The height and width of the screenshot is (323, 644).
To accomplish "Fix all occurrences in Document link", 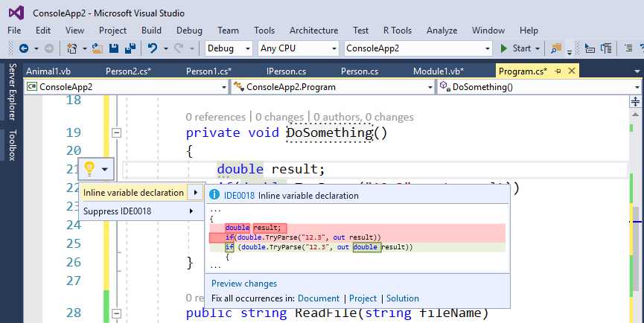I will pyautogui.click(x=319, y=298).
